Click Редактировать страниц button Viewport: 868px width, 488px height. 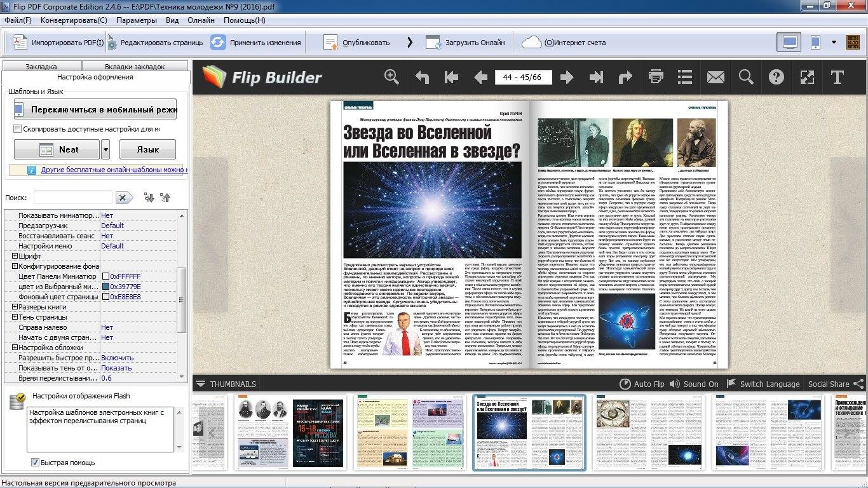[156, 43]
